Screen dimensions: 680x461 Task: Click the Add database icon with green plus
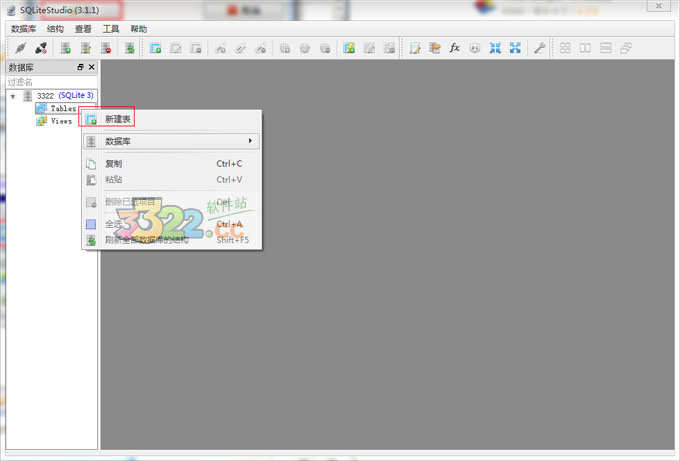(x=65, y=48)
